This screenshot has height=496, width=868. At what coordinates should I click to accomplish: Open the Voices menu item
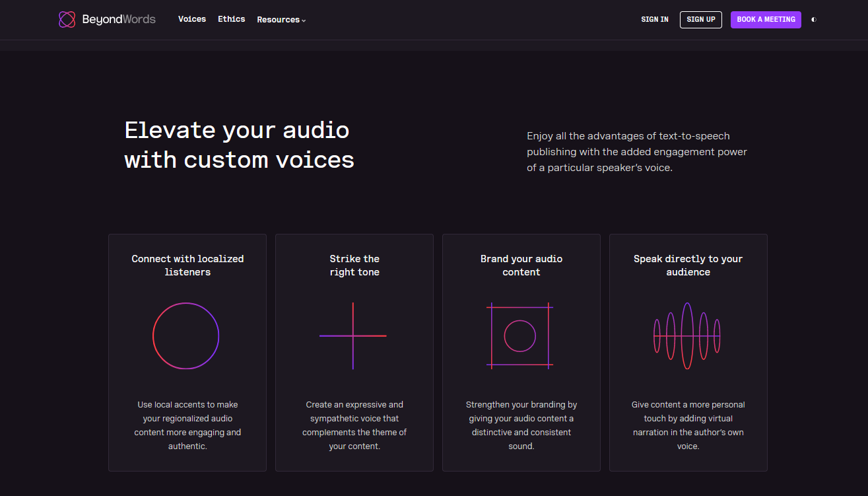click(192, 19)
